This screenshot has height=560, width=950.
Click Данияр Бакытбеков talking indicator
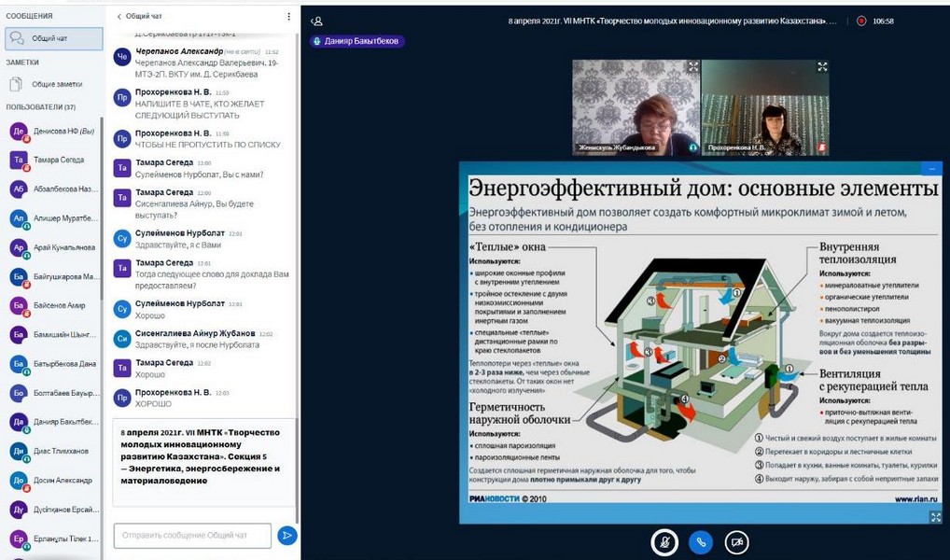tap(356, 41)
